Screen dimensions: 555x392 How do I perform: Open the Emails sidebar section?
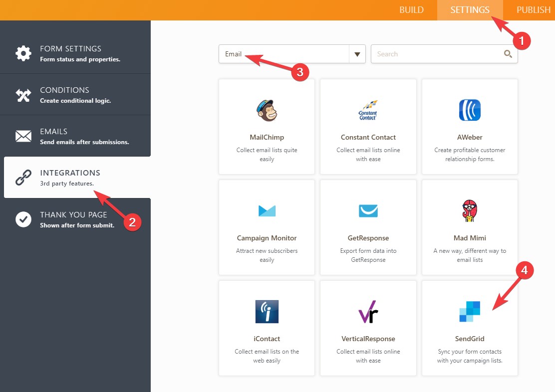click(75, 136)
